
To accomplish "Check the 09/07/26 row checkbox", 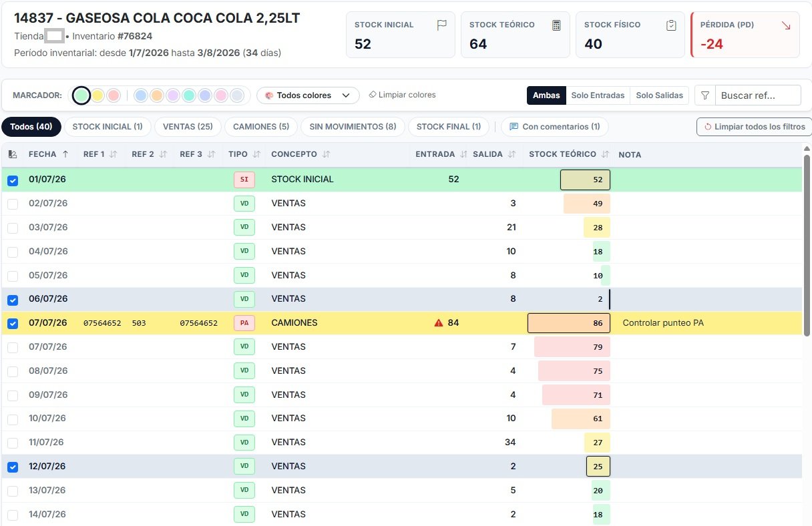I will (13, 395).
